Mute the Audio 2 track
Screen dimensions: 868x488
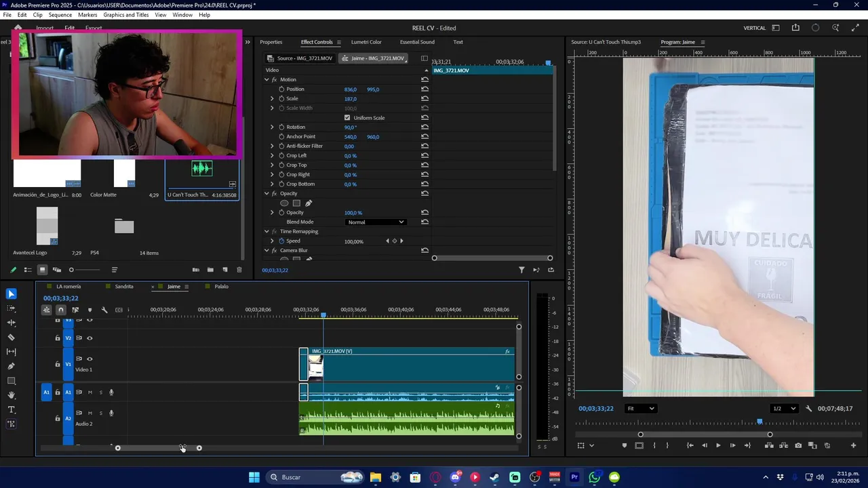pos(90,413)
